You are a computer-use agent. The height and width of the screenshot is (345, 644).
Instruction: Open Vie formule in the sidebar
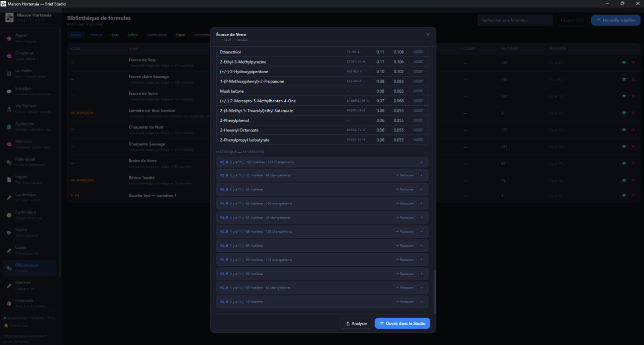point(29,109)
